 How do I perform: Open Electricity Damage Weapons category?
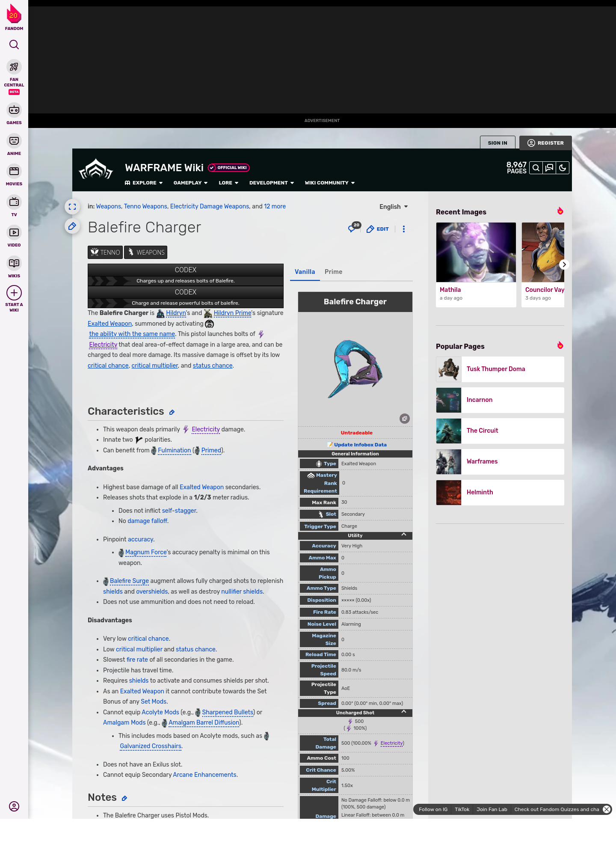tap(210, 206)
